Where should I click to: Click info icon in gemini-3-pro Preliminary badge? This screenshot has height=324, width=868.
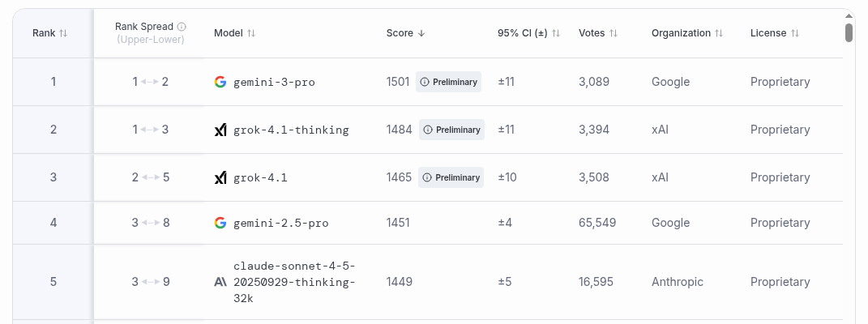425,82
